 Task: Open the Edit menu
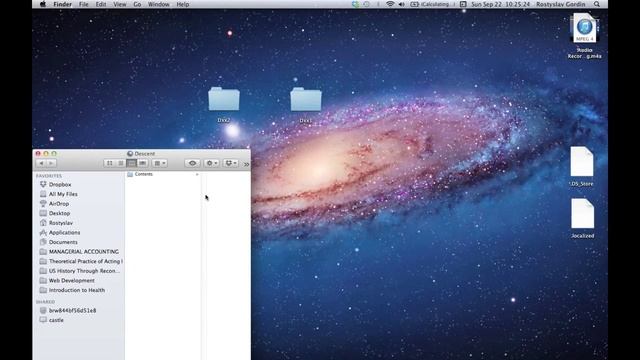coord(101,4)
